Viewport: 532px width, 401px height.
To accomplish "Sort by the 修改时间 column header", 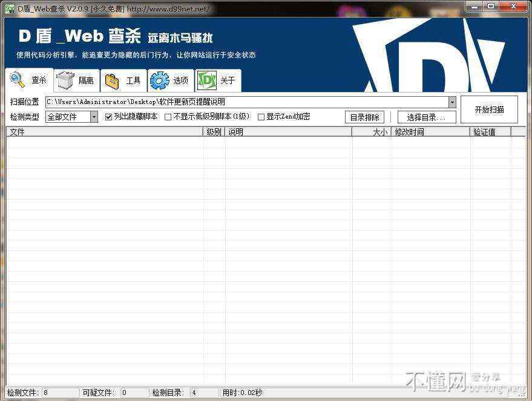I will pos(430,131).
